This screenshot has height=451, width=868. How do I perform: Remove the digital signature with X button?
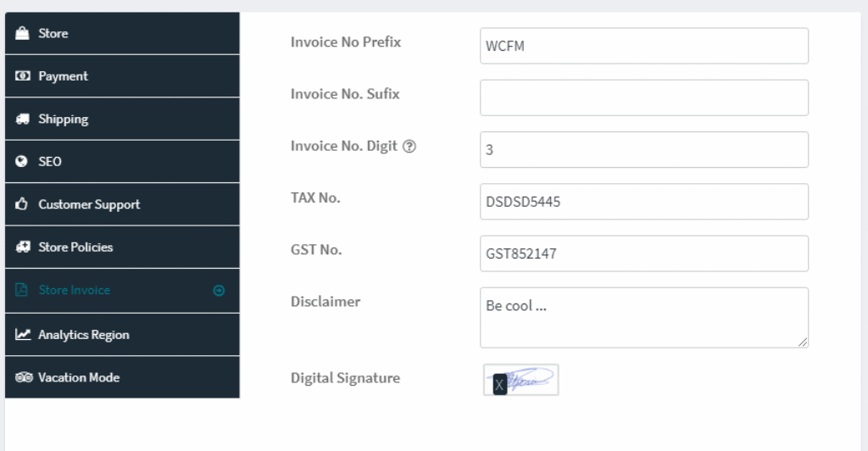499,384
